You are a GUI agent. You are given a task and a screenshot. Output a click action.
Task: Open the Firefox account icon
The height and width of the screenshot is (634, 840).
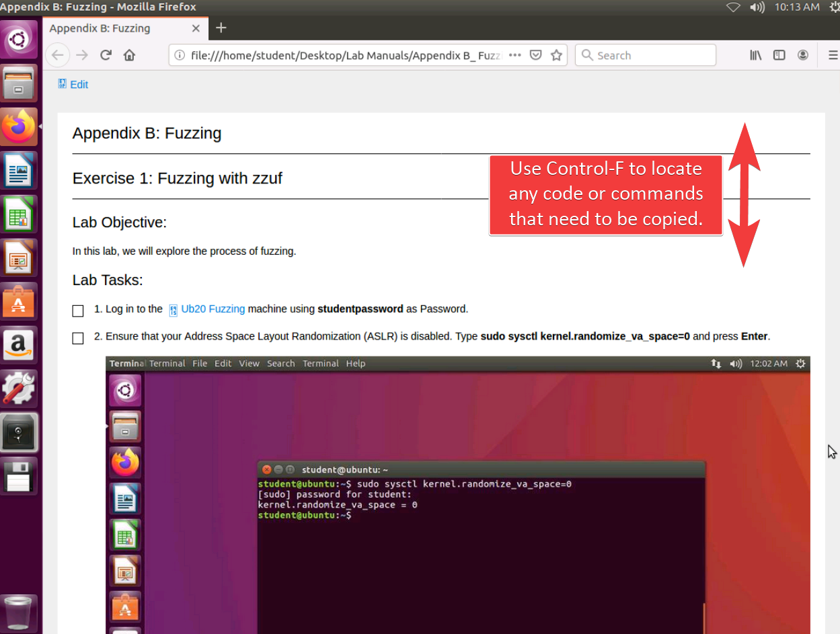[802, 55]
